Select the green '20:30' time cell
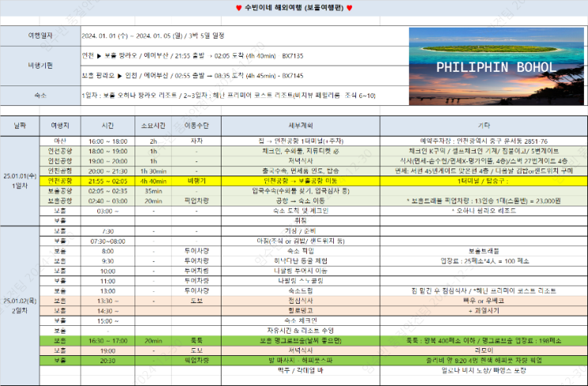This screenshot has height=386, width=588. click(108, 361)
